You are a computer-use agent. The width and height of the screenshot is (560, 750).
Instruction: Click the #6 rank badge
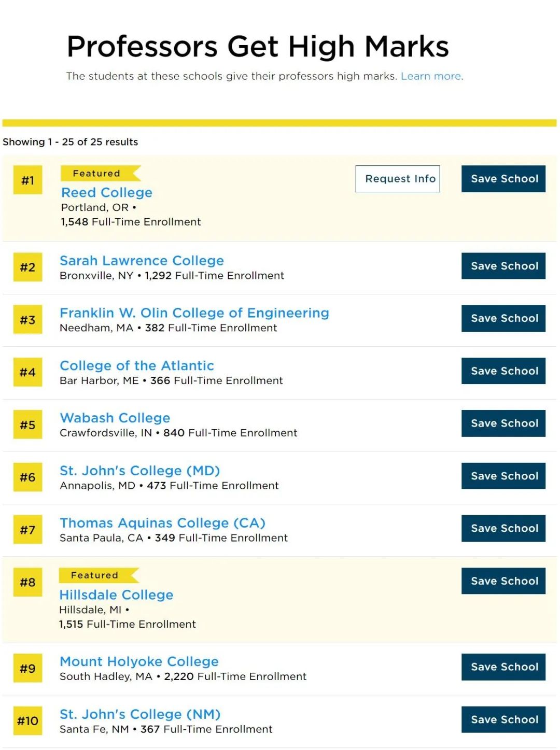click(27, 477)
